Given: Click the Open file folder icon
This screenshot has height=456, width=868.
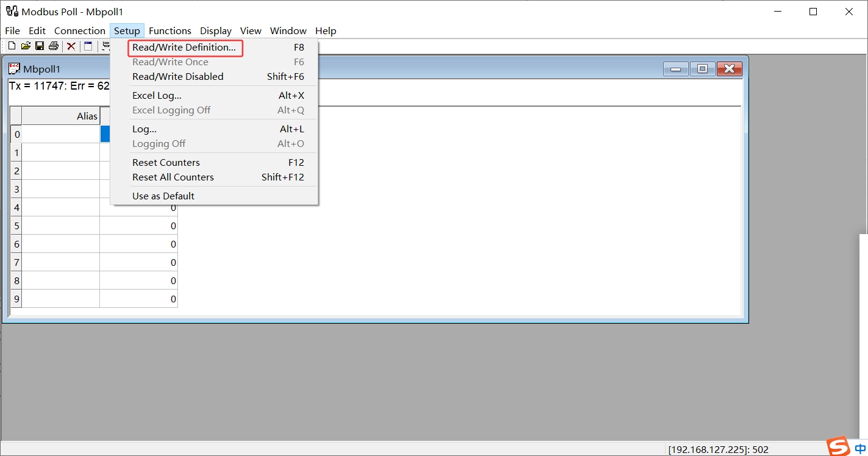Looking at the screenshot, I should pyautogui.click(x=26, y=46).
